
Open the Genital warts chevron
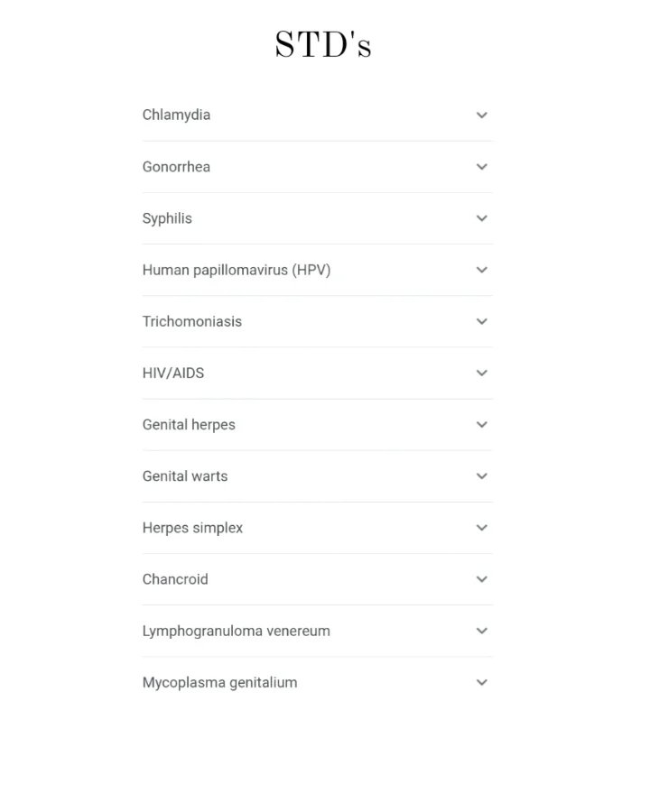click(x=482, y=476)
